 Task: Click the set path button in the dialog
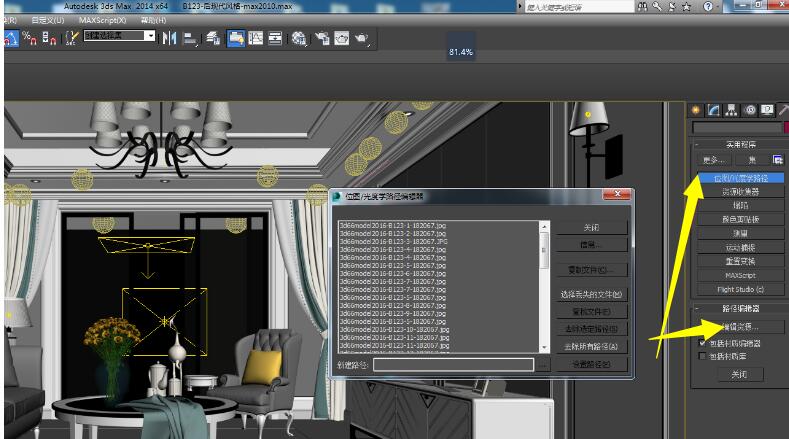[x=592, y=364]
